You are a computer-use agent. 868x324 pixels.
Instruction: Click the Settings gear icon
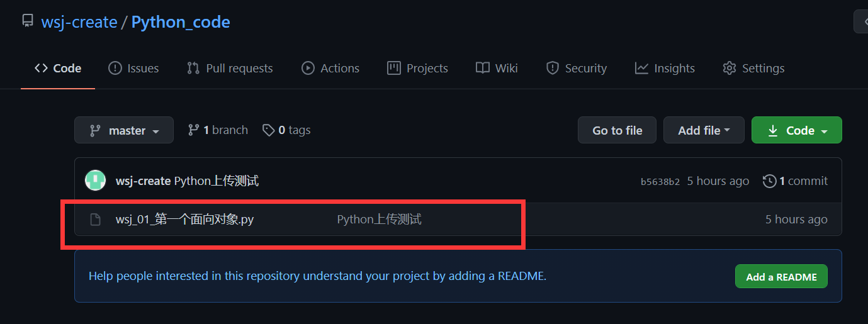click(730, 68)
